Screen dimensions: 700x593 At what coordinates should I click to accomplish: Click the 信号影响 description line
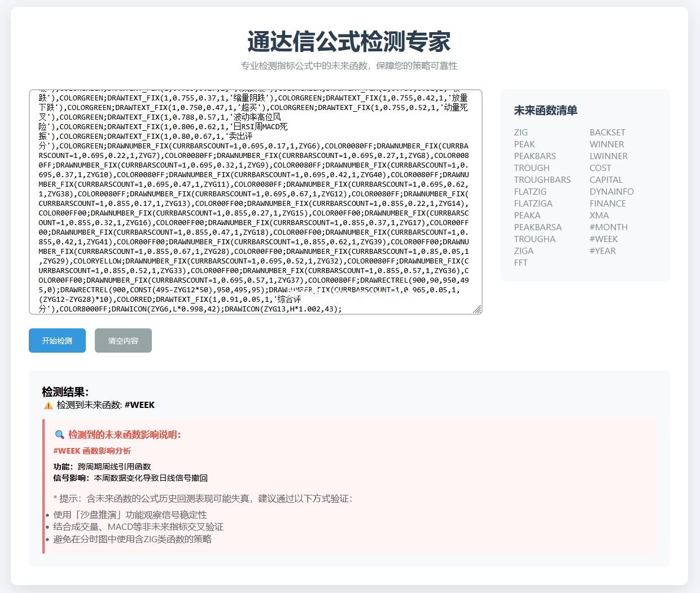coord(130,478)
